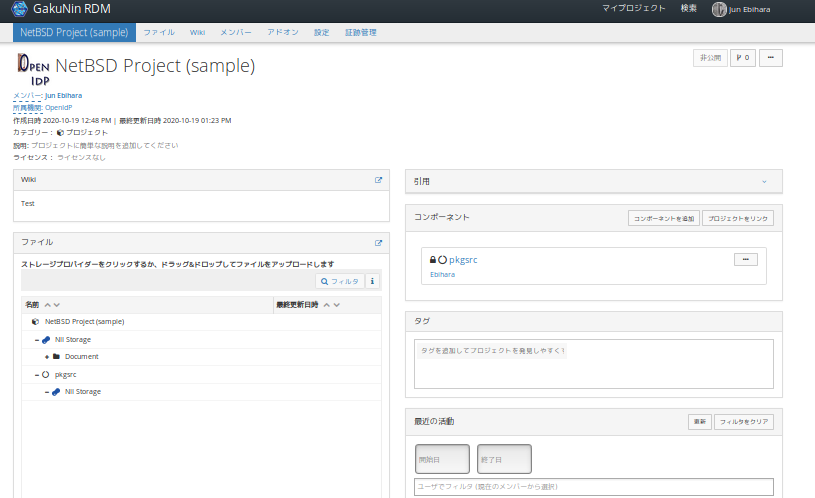Screen dimensions: 815x498
Task: Click the project title NetBSD Project (sample)
Action: [x=155, y=66]
